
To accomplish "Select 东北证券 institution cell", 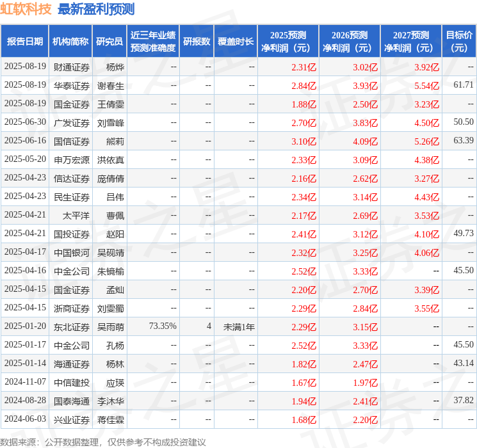I will coord(72,326).
